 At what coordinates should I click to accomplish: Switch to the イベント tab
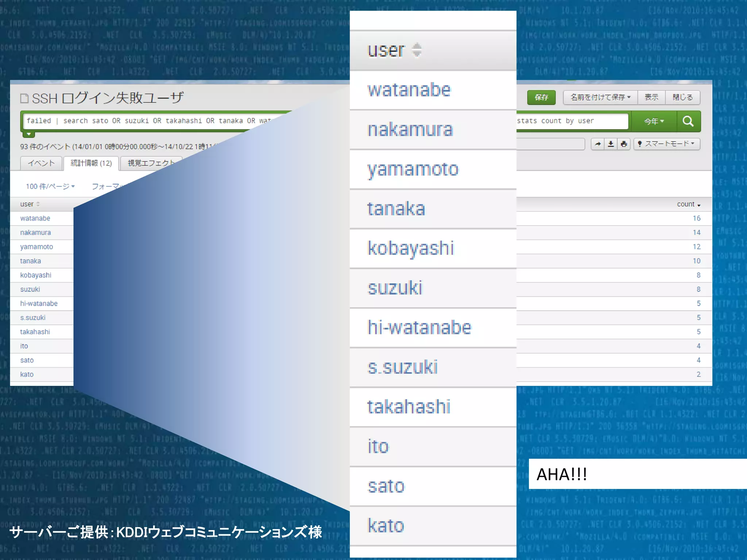pos(41,163)
